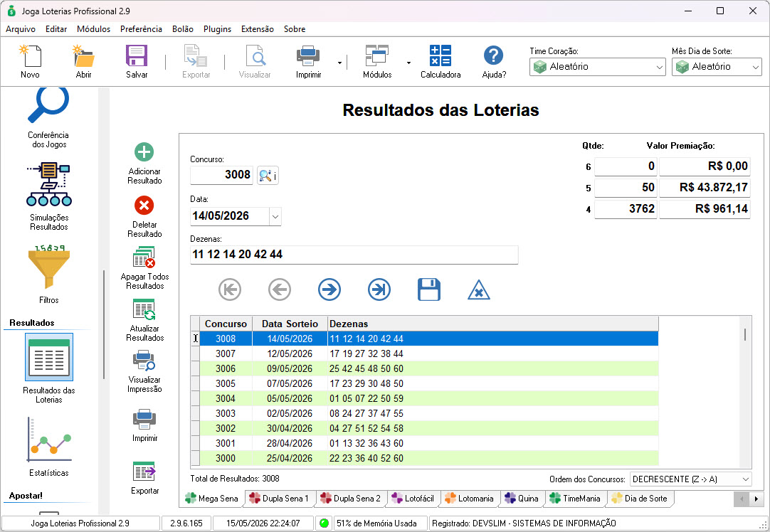Open the Data date picker arrow
The width and height of the screenshot is (770, 532).
(275, 216)
